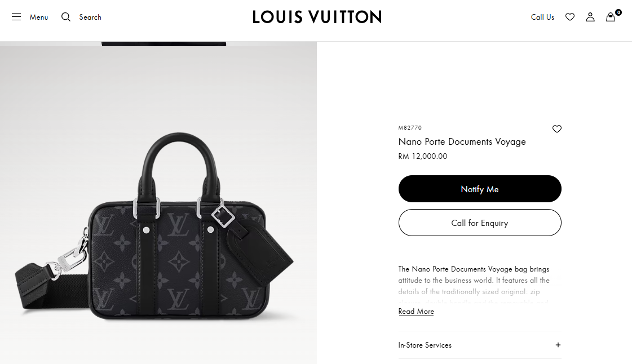
Task: Click the Menu label in the header
Action: pos(39,17)
